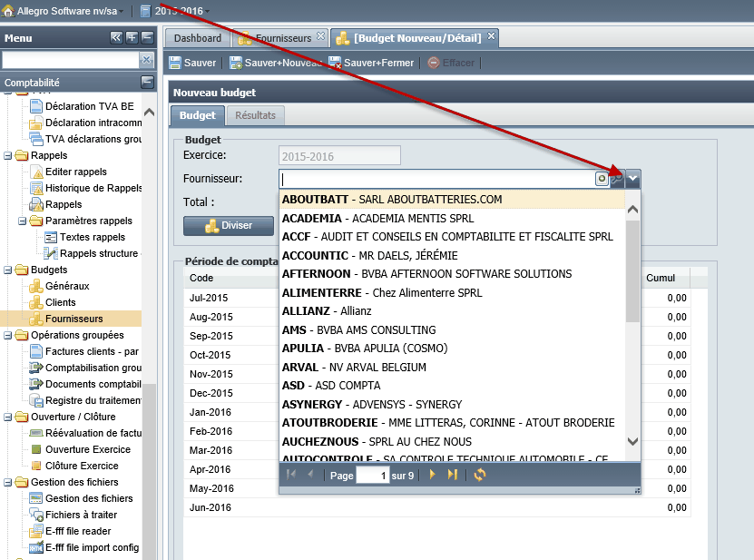Collapse the Rappels folder
The width and height of the screenshot is (754, 560).
click(7, 155)
